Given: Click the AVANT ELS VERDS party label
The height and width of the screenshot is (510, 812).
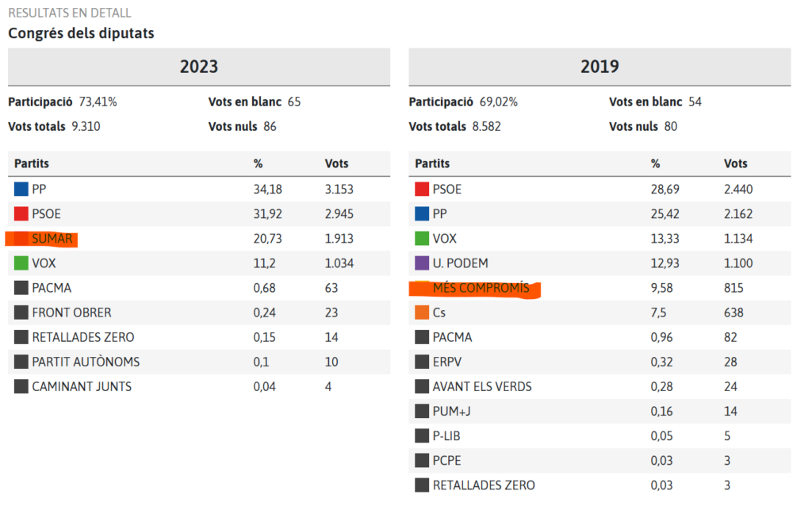Looking at the screenshot, I should tap(482, 387).
